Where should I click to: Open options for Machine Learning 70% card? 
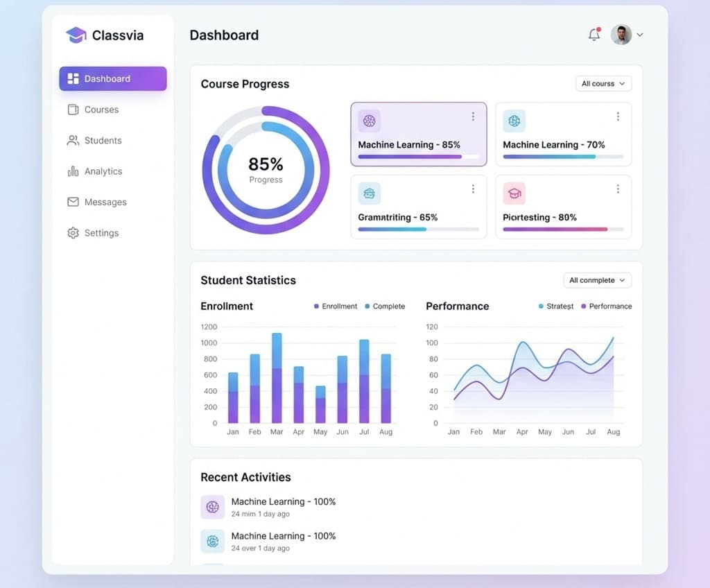618,116
